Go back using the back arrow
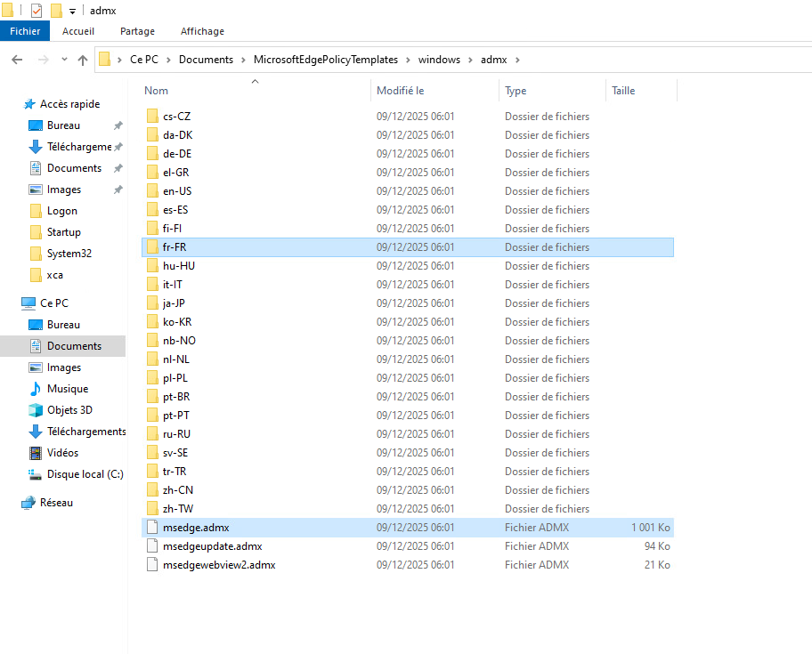The width and height of the screenshot is (812, 654). coord(17,60)
